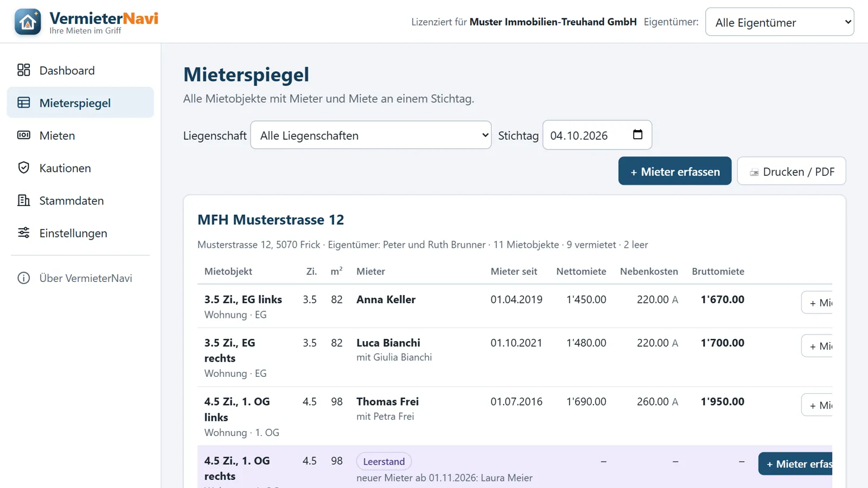Click the info icon beside Über VermieterNavi

point(23,278)
